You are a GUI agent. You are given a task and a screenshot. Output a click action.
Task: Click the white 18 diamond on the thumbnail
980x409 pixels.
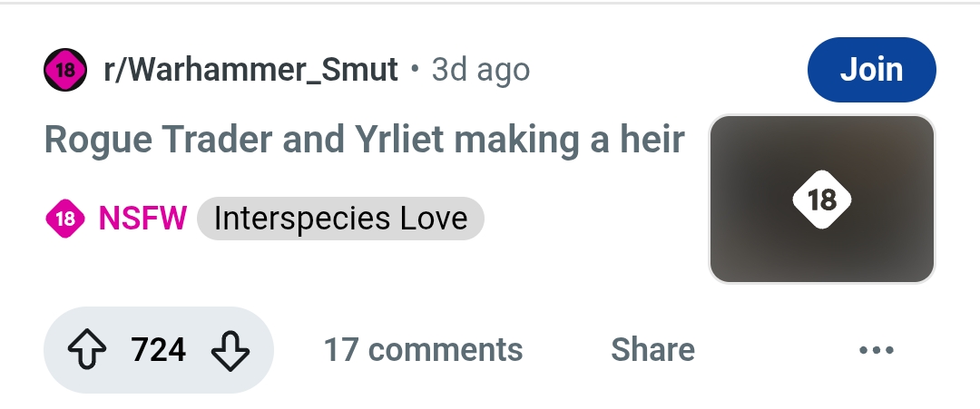pos(821,200)
